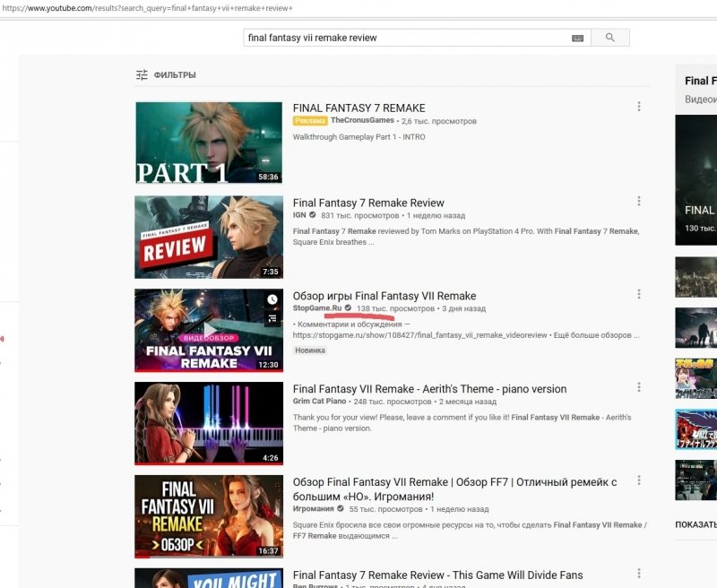Open the on-screen keyboard icon in search box
Viewport: 717px width, 588px height.
577,38
